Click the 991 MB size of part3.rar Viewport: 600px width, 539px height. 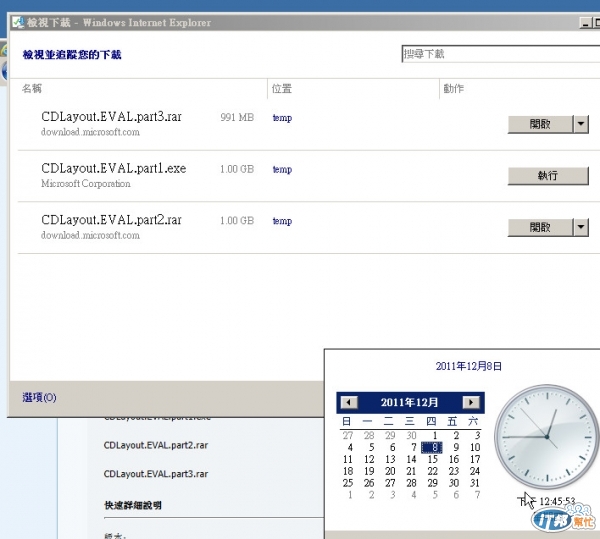point(237,117)
